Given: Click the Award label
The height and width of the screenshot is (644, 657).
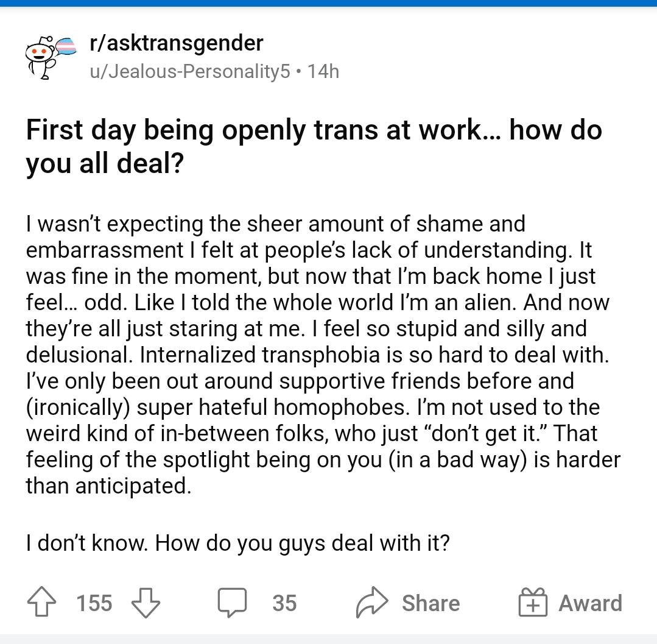Looking at the screenshot, I should click(591, 603).
